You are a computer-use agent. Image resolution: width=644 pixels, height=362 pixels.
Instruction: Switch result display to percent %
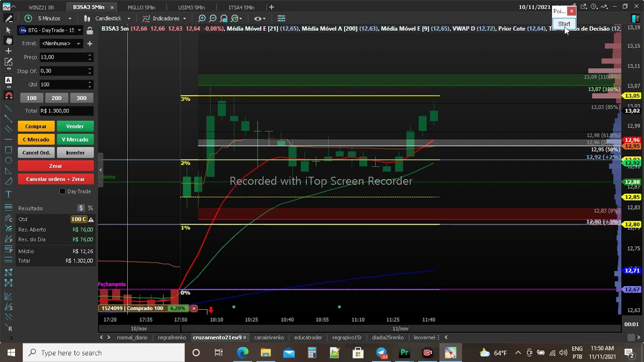91,208
